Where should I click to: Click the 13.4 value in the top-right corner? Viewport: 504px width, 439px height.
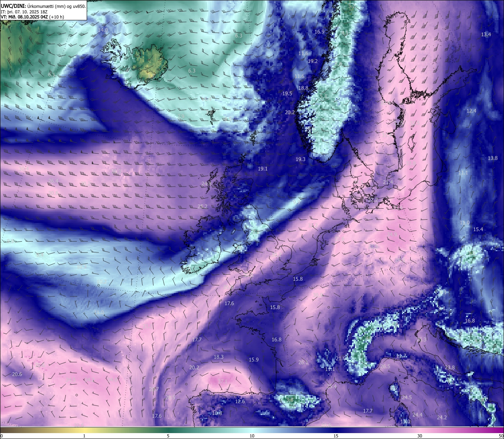(486, 34)
